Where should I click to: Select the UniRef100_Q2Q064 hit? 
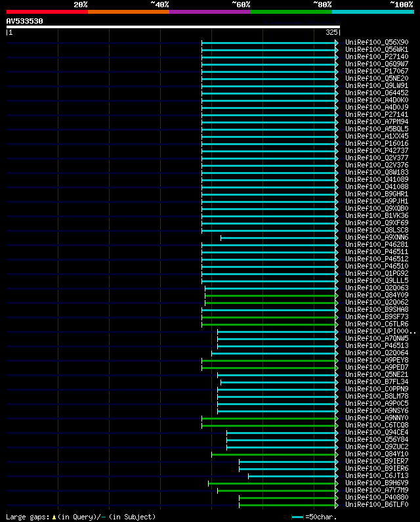click(x=377, y=353)
